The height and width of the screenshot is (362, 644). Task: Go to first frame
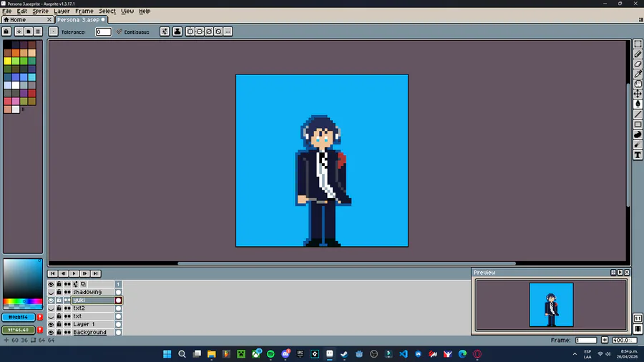click(52, 274)
